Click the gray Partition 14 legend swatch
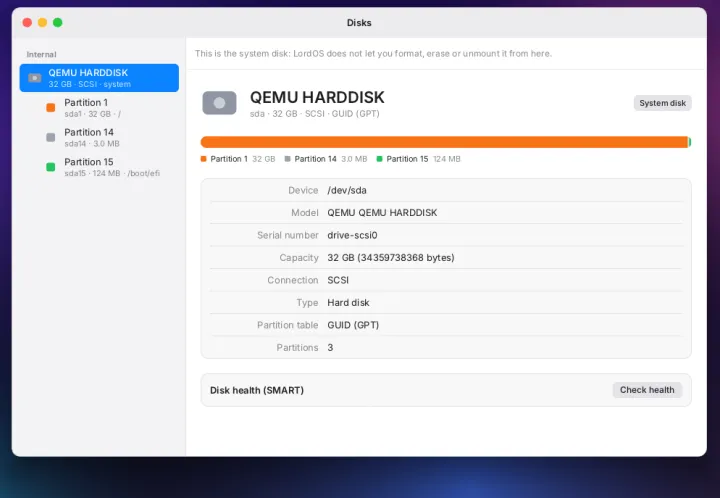Screen dimensions: 720x498 pos(287,159)
